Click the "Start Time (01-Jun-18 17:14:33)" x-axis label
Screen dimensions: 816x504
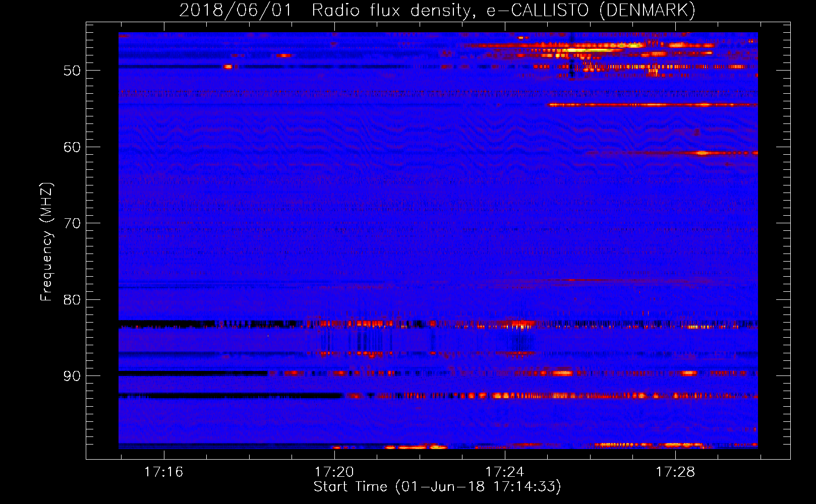tap(437, 487)
